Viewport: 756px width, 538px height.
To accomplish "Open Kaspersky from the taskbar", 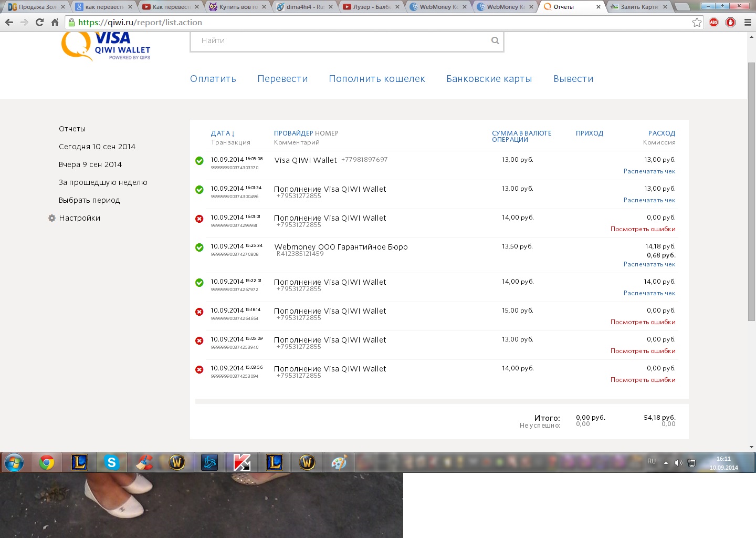I will [241, 463].
